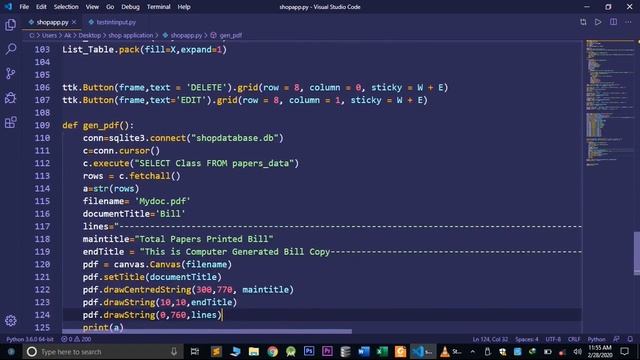Screen dimensions: 640x360
Task: Open the Terminal menu
Action: coord(158,7)
